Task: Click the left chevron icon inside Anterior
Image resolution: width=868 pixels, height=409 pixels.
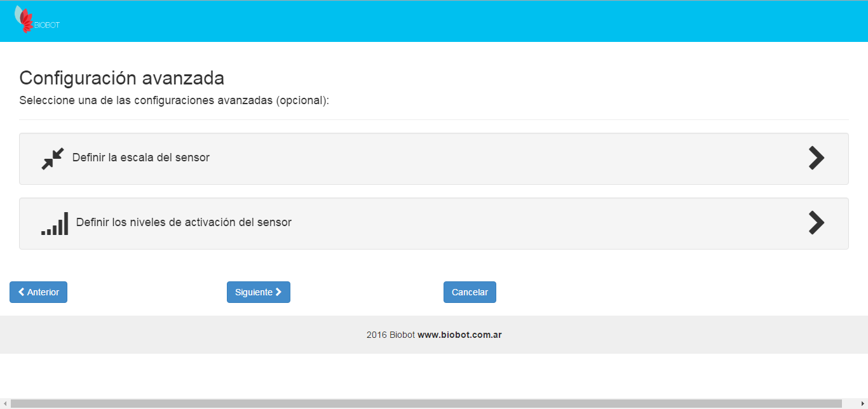Action: 22,292
